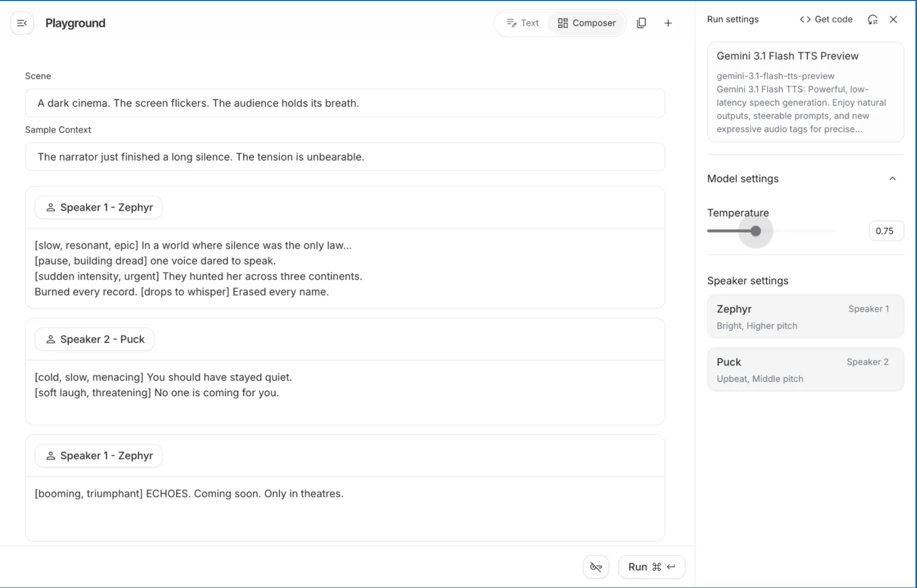This screenshot has width=917, height=588.
Task: Switch to Text view
Action: click(521, 23)
